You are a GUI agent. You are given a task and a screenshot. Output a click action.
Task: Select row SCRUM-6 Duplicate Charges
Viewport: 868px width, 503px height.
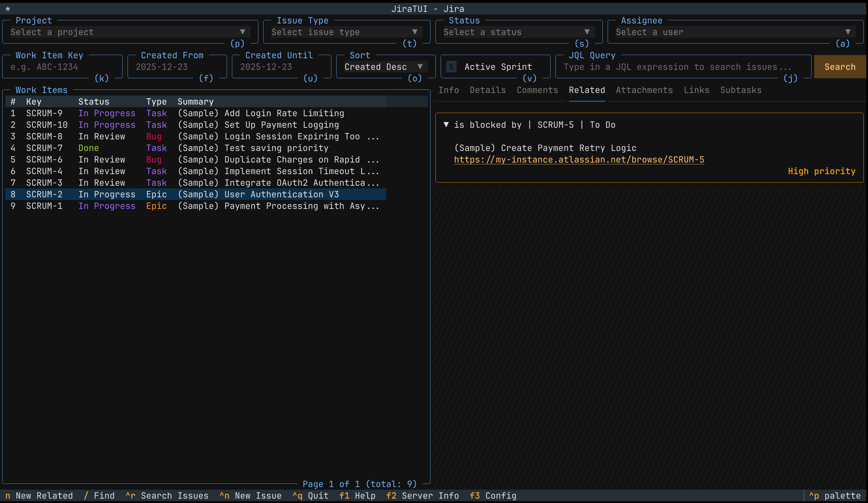point(196,160)
